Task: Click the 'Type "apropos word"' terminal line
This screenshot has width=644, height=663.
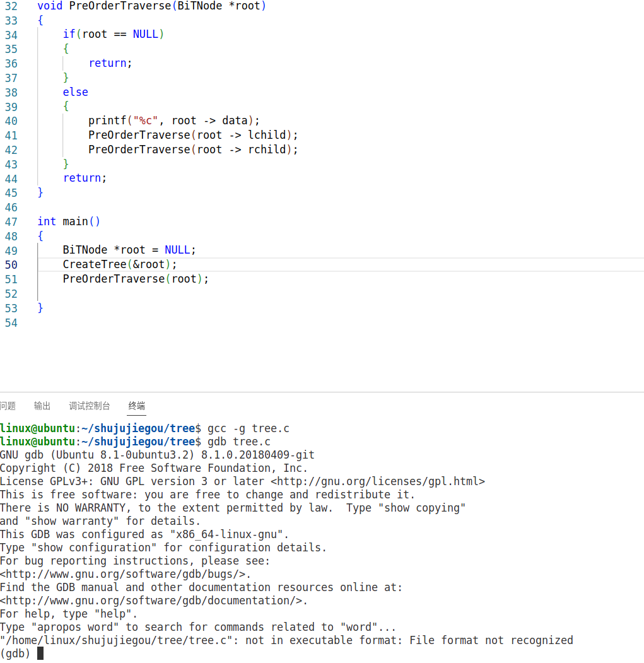Action: 198,627
